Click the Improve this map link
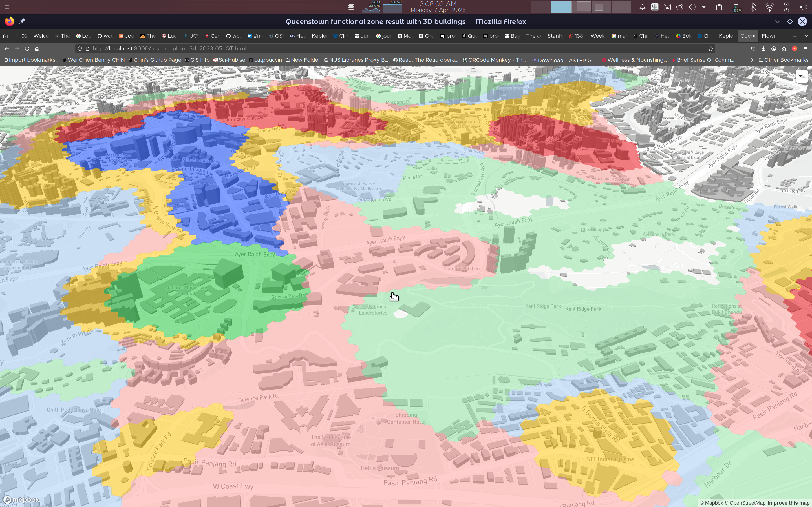Image resolution: width=812 pixels, height=507 pixels. (x=789, y=503)
